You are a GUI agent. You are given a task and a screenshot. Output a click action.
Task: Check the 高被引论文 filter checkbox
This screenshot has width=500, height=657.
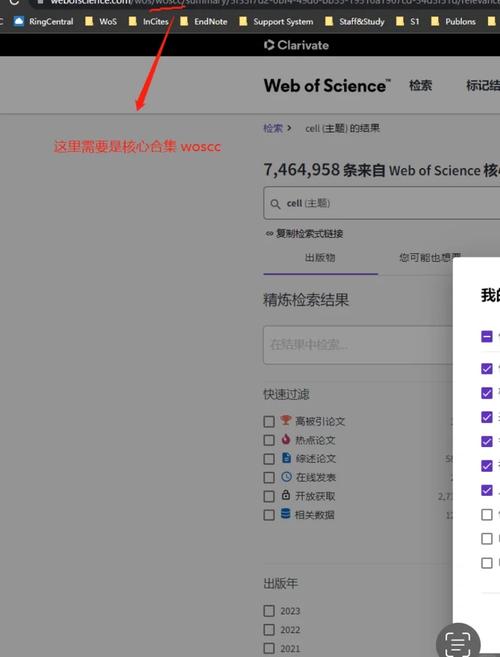coord(269,422)
